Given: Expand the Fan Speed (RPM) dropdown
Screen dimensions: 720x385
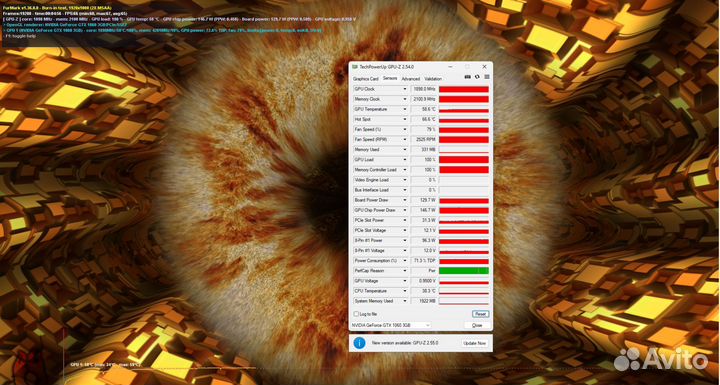Looking at the screenshot, I should click(x=405, y=140).
